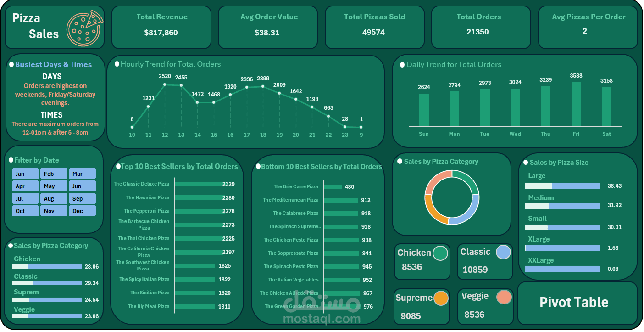
Task: Select the hourly point labeled 1472
Action: click(197, 102)
